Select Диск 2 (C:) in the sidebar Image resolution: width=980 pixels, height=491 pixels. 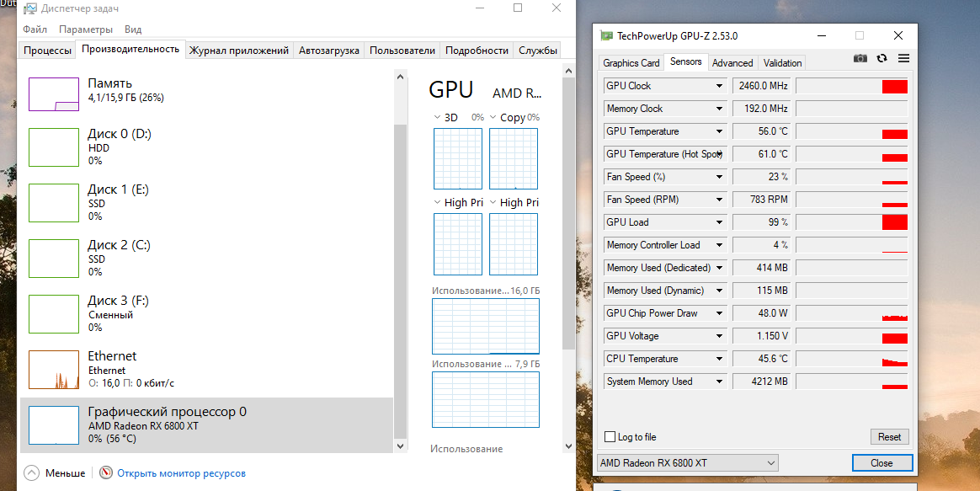(207, 259)
